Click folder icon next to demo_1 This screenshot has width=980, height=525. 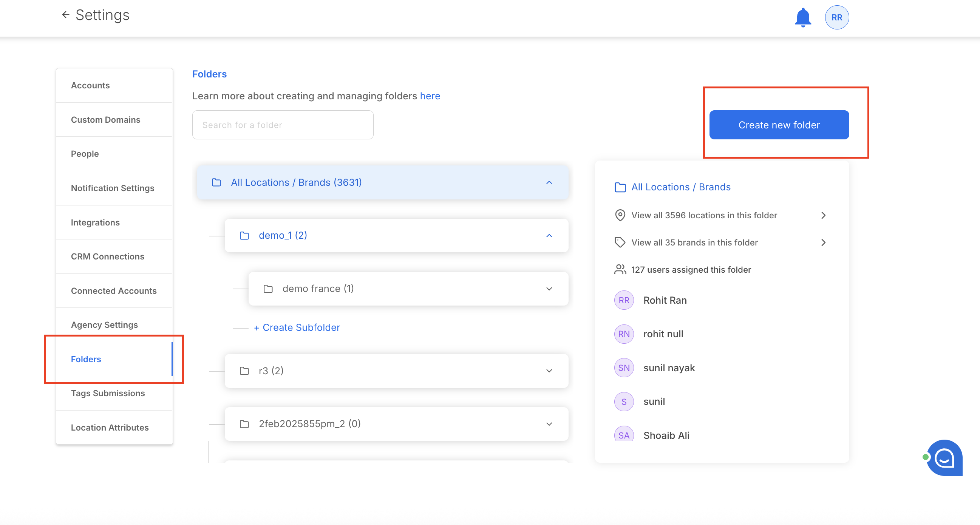click(244, 235)
